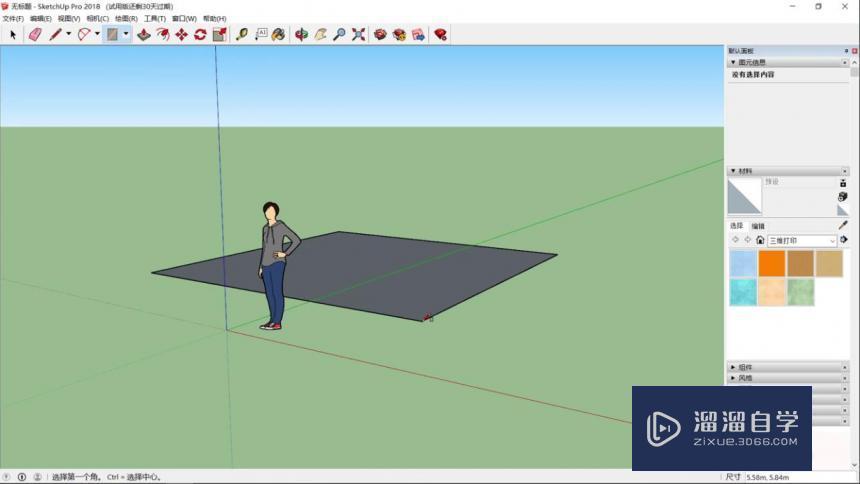Open the 视图(V) menu
860x484 pixels.
coord(69,19)
